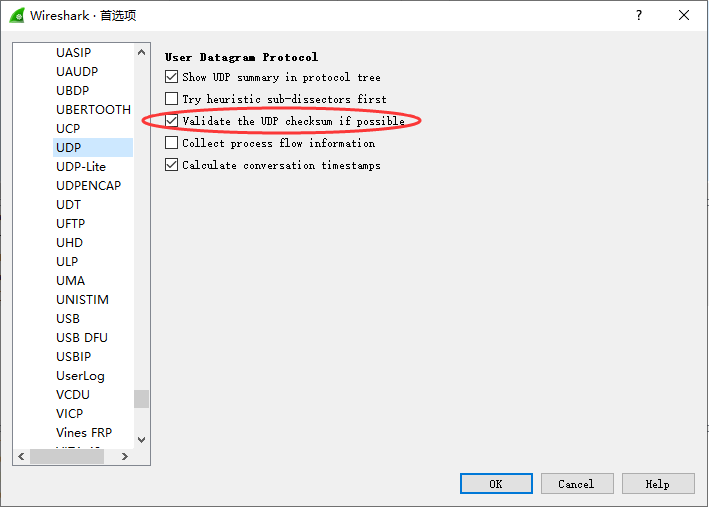Open USB protocol preferences

click(x=68, y=318)
